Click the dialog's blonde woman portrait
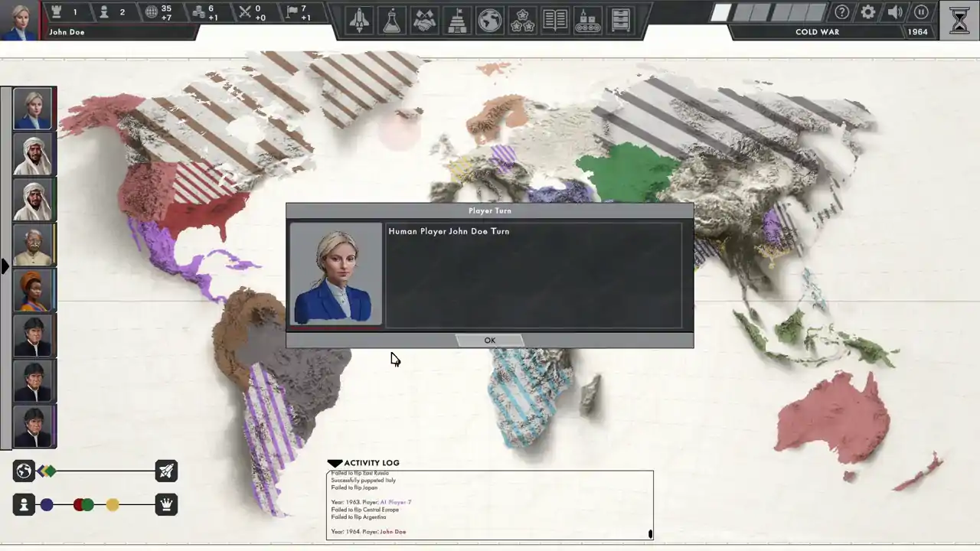980x551 pixels. tap(336, 274)
